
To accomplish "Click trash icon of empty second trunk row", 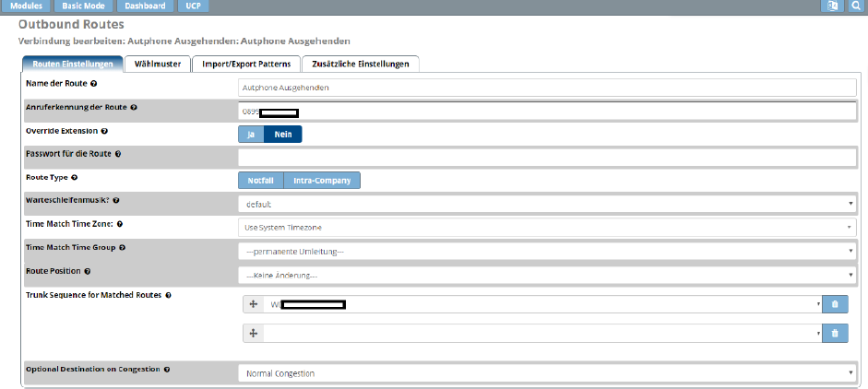I will pos(834,334).
